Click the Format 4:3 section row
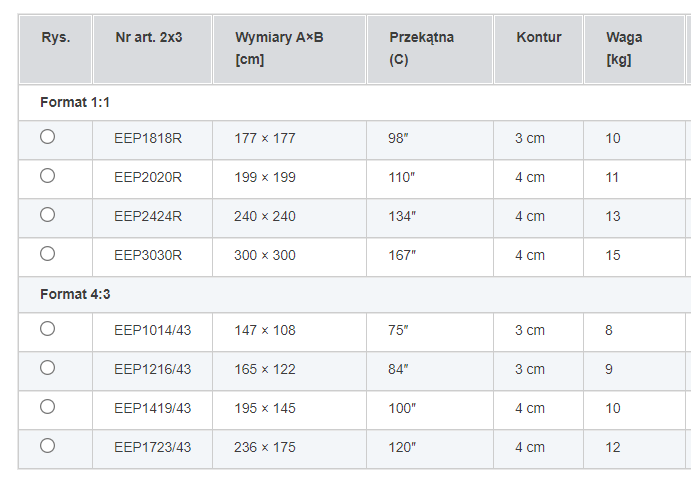The width and height of the screenshot is (691, 497). click(75, 294)
